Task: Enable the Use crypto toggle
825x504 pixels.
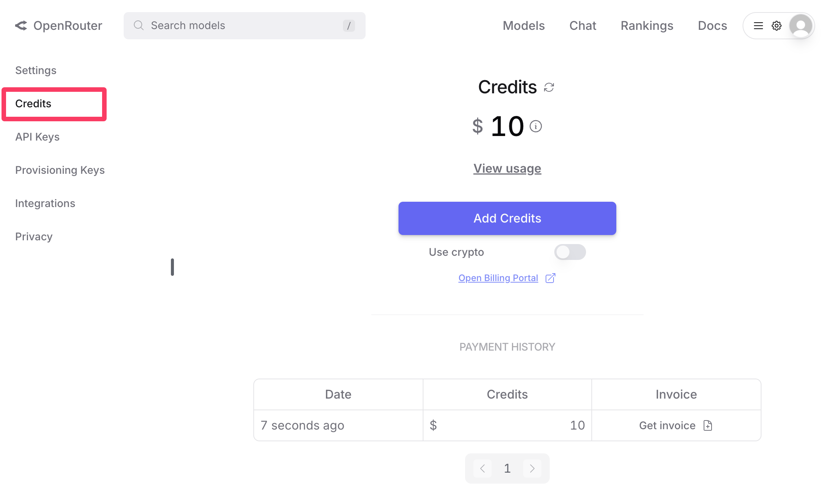Action: click(570, 252)
